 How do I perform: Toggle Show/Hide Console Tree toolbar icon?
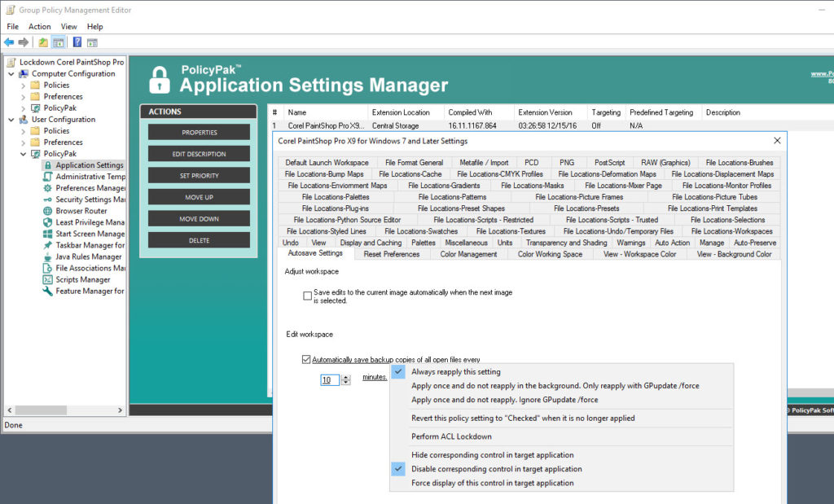point(59,42)
